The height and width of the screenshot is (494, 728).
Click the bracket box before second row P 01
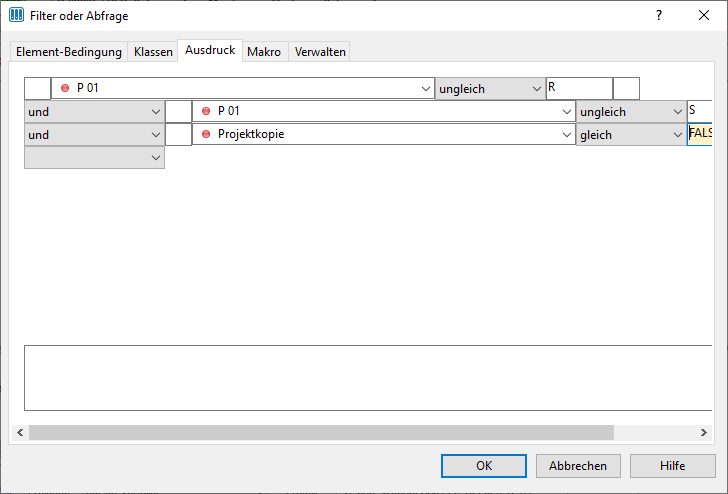179,111
